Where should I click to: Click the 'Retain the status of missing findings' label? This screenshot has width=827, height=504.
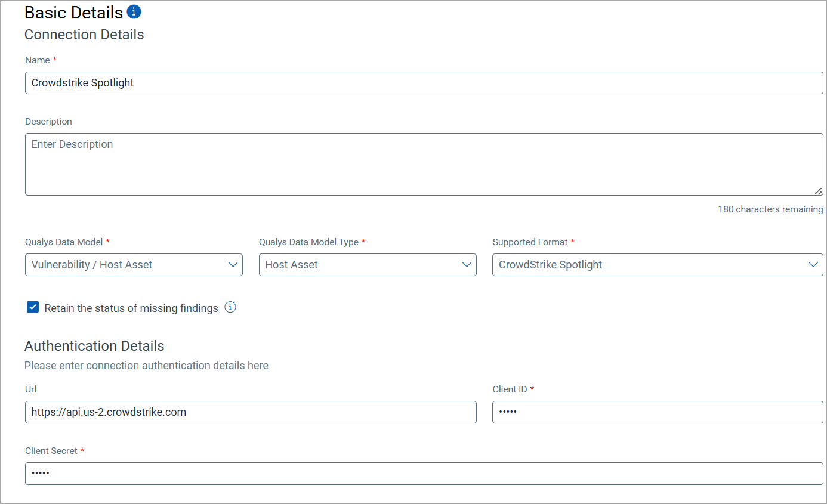(131, 308)
